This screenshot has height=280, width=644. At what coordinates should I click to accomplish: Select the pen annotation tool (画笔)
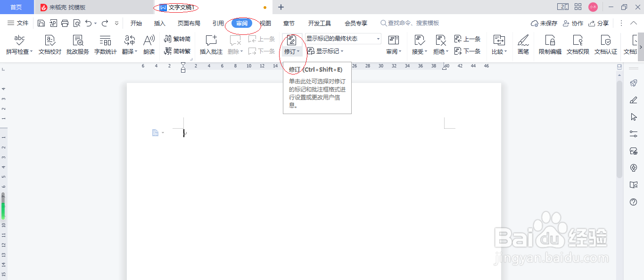[x=524, y=45]
